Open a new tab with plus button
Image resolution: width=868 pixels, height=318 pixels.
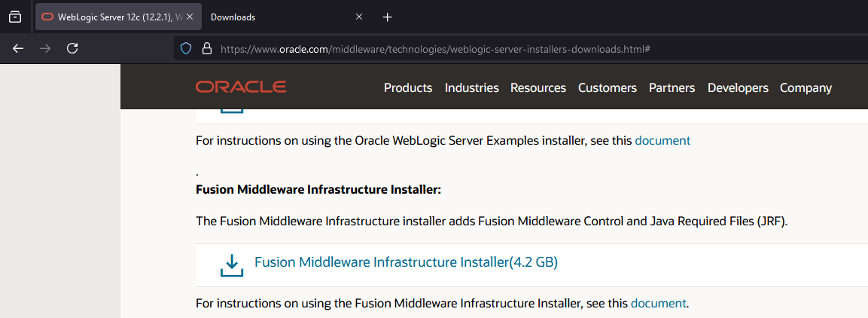tap(388, 17)
